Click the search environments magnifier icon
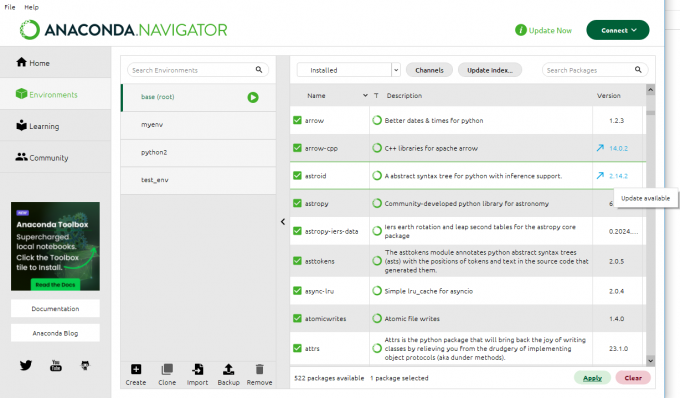Screen dimensions: 680x398 click(x=259, y=69)
